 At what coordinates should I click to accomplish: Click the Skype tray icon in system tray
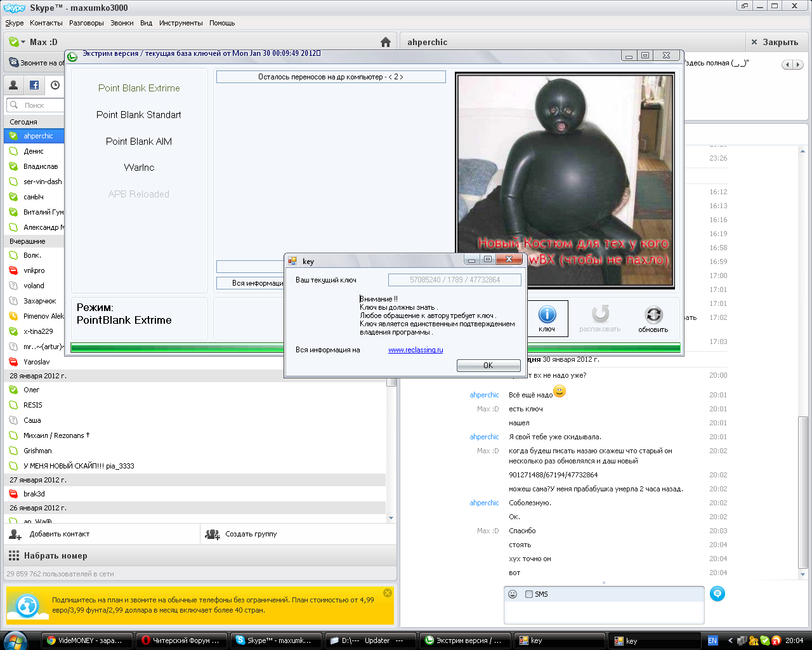coord(764,640)
